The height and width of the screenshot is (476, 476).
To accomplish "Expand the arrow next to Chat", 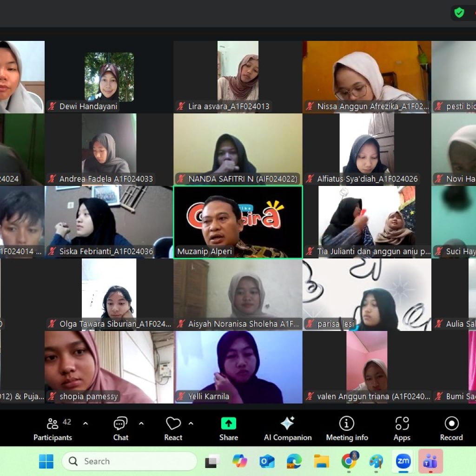I will point(141,423).
